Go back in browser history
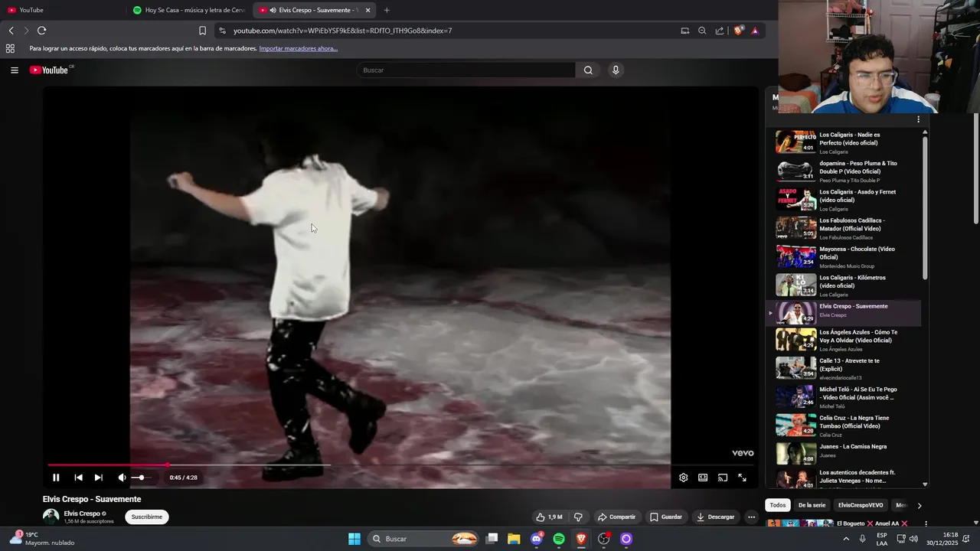Screen dimensions: 980x551 click(x=11, y=31)
